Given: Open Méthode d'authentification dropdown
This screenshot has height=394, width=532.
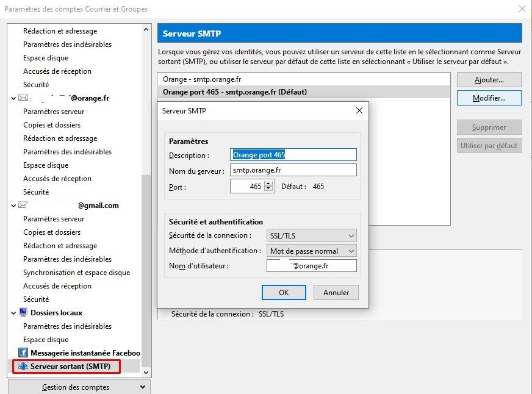Looking at the screenshot, I should click(312, 251).
